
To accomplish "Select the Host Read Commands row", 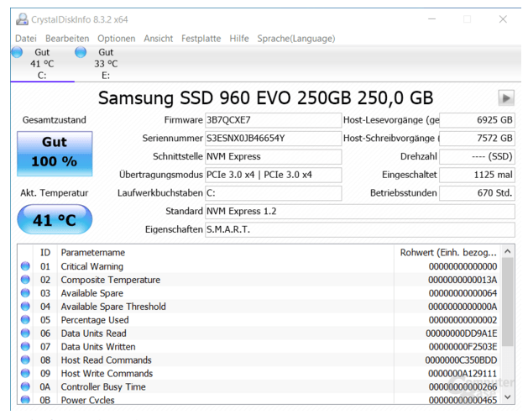I will point(259,360).
